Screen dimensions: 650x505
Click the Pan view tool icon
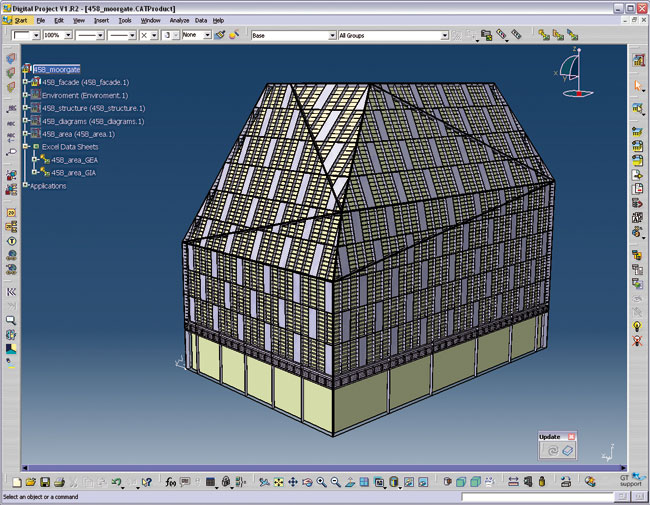pyautogui.click(x=292, y=482)
